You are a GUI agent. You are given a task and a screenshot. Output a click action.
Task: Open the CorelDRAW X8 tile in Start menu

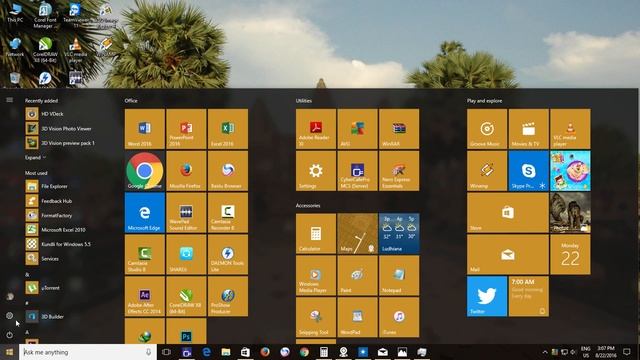pyautogui.click(x=186, y=296)
